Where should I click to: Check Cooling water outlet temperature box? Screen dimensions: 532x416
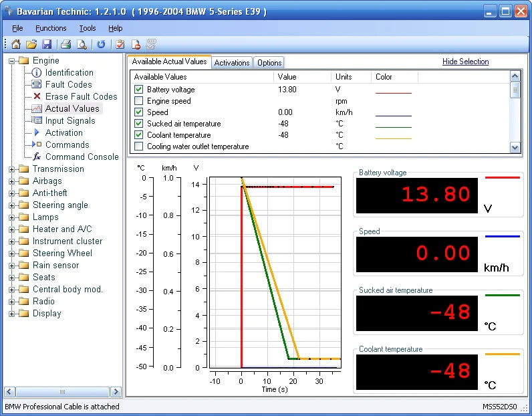click(138, 146)
